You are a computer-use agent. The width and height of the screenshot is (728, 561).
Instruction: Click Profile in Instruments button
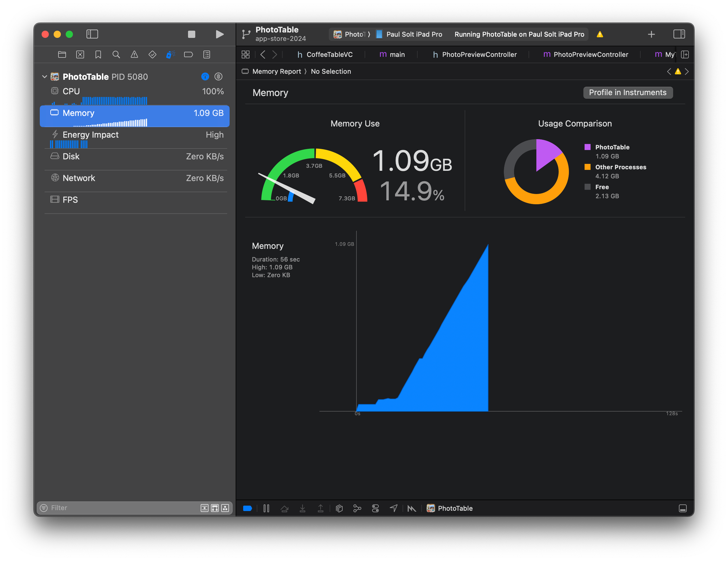click(628, 92)
